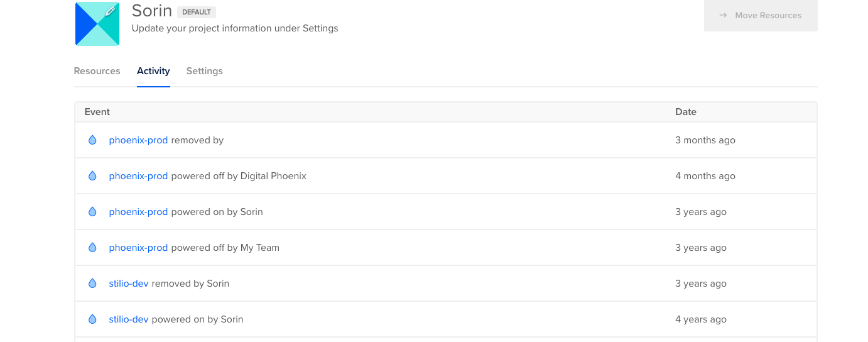868x342 pixels.
Task: Open phoenix-prod link in removed event
Action: point(138,140)
